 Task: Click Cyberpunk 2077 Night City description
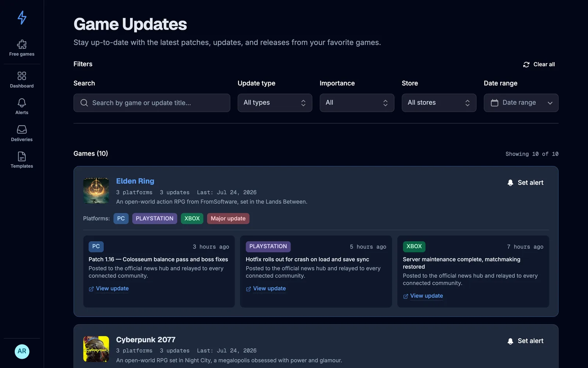pyautogui.click(x=229, y=360)
